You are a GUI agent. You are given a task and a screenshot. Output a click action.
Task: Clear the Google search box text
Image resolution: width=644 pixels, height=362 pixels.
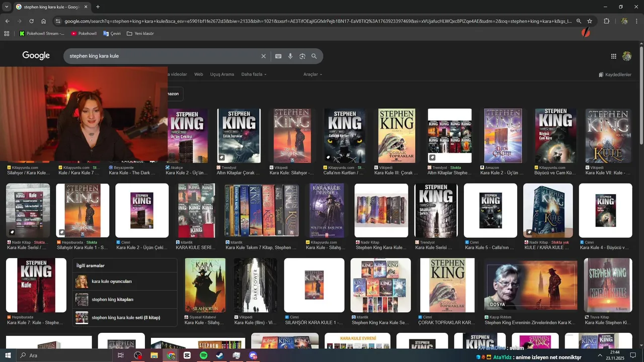(263, 56)
